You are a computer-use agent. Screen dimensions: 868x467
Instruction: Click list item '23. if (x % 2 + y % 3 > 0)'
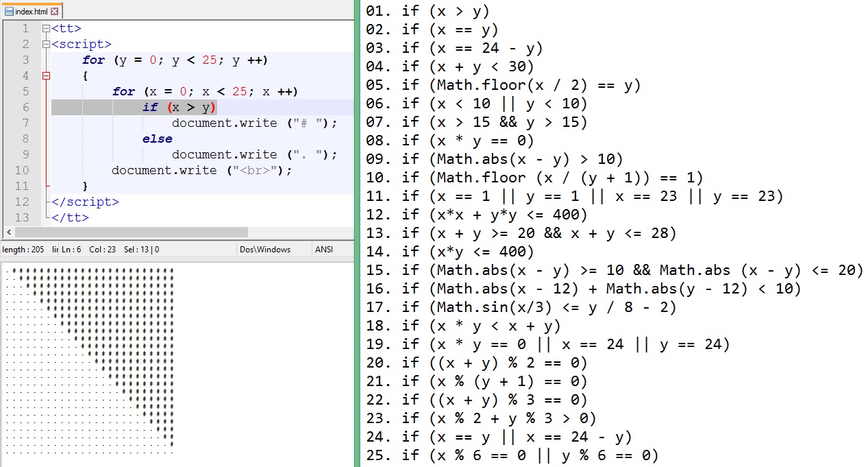pyautogui.click(x=481, y=418)
